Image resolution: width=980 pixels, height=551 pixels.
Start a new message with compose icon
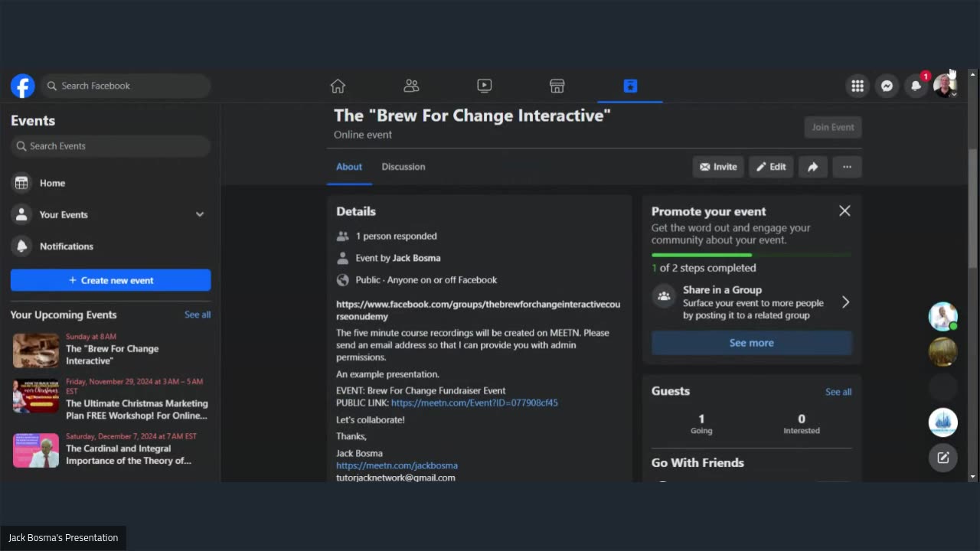(x=942, y=458)
